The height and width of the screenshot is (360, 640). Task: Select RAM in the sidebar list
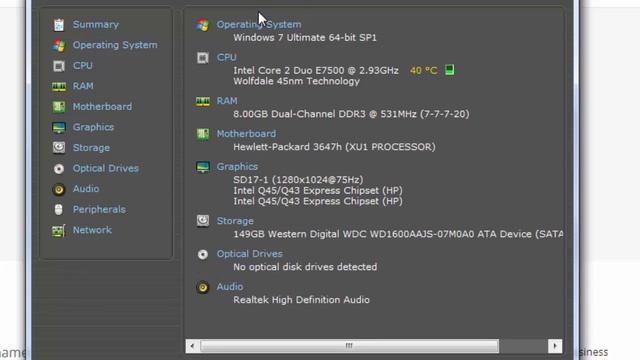point(83,86)
